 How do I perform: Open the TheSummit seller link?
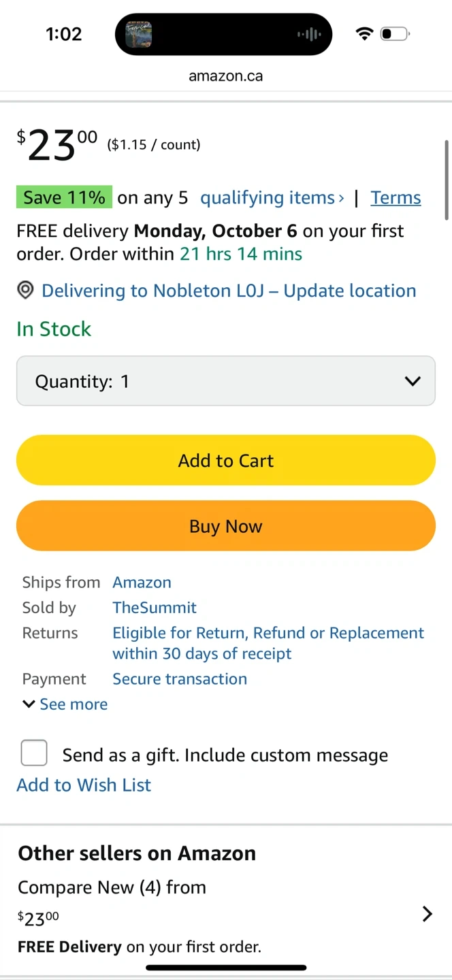[x=155, y=608]
